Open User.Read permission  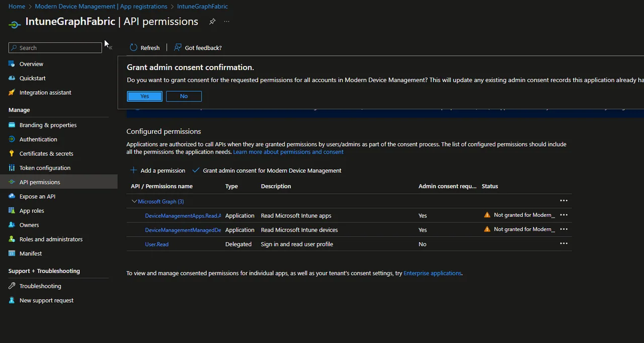[x=157, y=244]
